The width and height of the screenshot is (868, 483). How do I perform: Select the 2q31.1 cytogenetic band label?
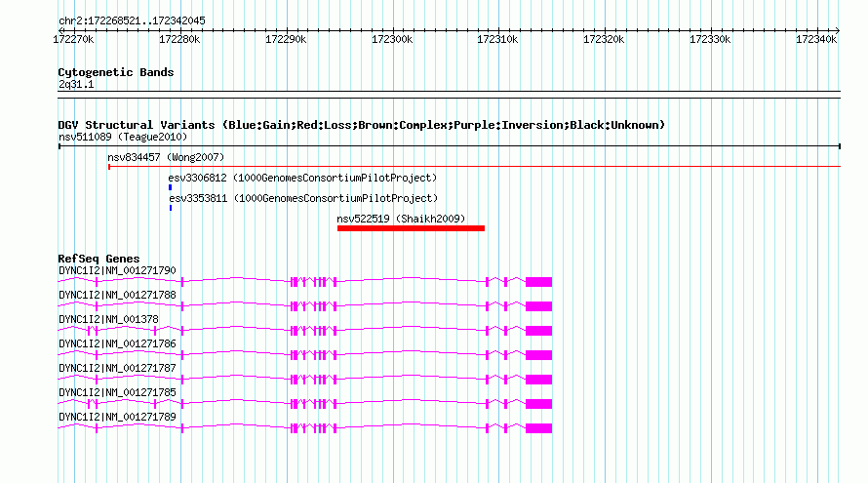(76, 85)
